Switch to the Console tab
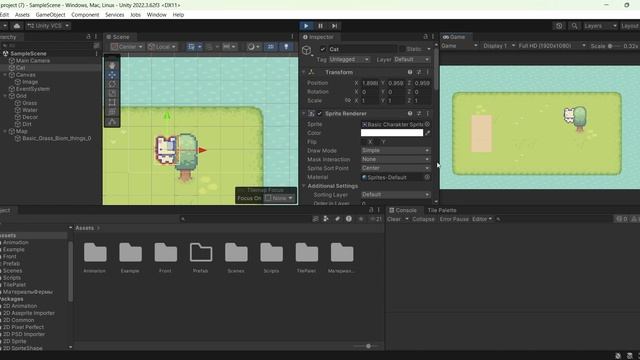The image size is (640, 360). tap(403, 210)
